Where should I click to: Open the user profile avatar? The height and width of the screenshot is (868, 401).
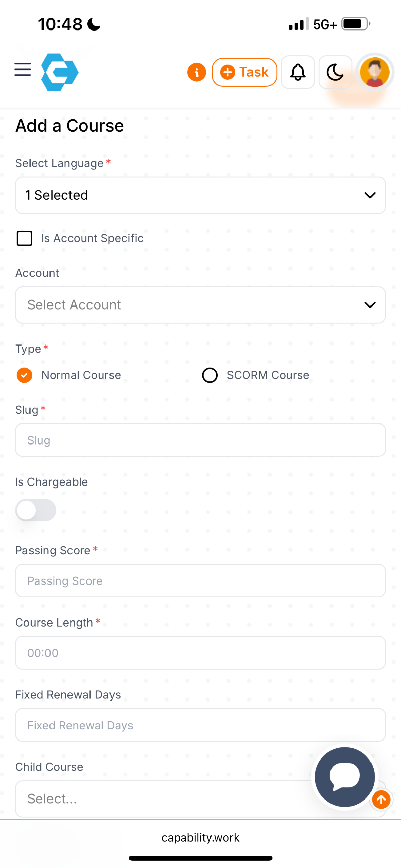tap(374, 72)
